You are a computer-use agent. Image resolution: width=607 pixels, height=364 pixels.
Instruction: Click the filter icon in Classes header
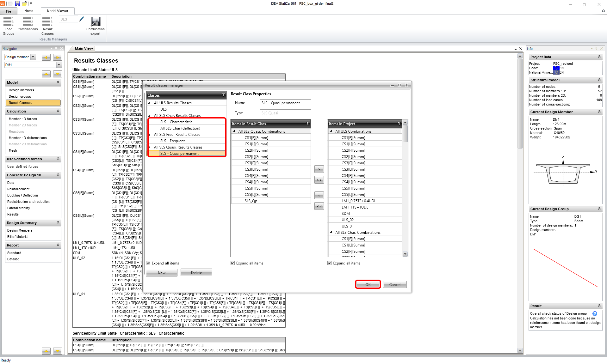click(x=224, y=95)
